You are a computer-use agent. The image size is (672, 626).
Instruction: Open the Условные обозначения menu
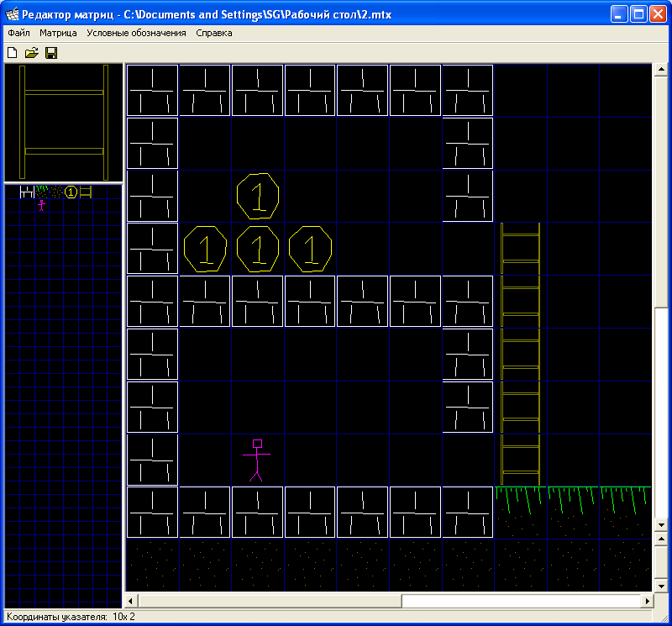[136, 33]
